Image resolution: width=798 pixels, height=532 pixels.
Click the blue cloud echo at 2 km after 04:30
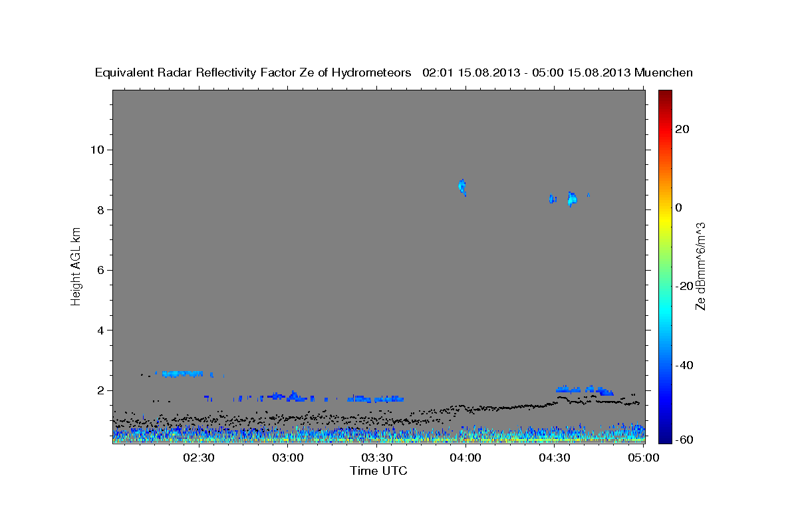583,390
